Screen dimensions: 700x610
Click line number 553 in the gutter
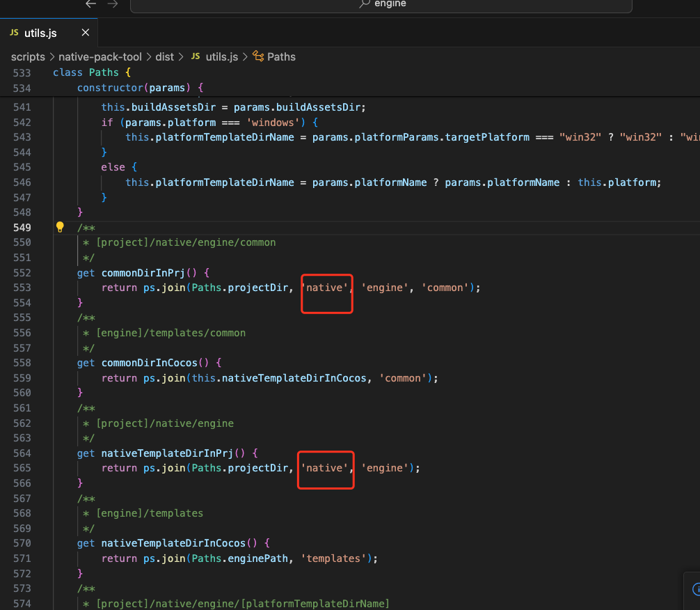22,288
